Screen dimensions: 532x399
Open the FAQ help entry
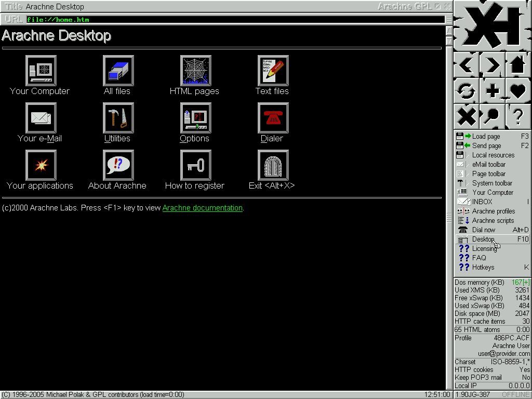[x=493, y=258]
